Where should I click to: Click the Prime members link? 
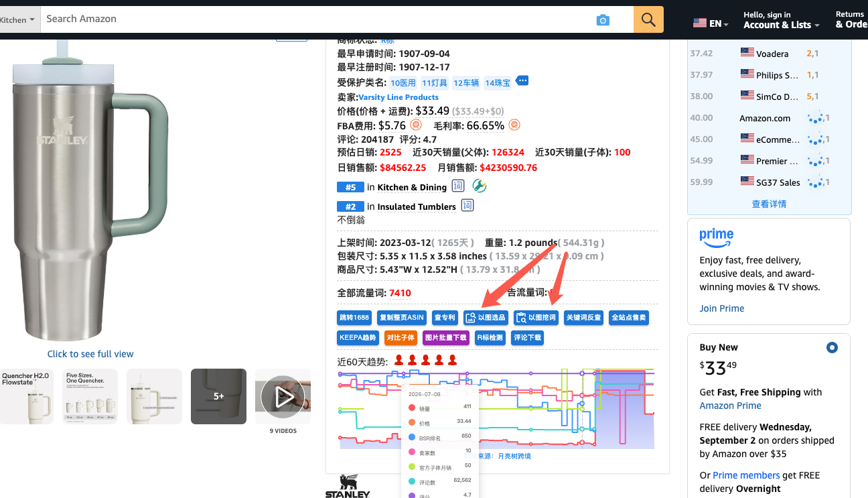[x=746, y=475]
